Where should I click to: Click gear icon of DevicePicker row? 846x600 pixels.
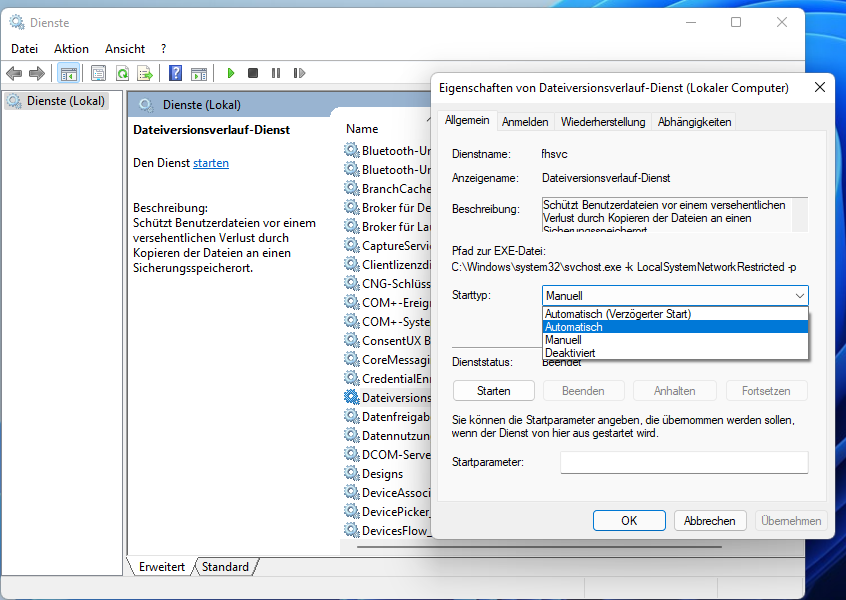coord(352,511)
